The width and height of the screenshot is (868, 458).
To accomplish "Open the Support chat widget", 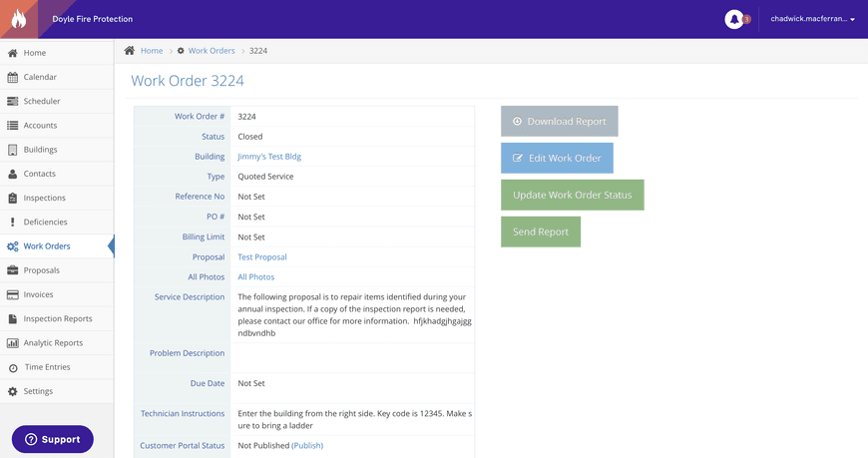I will point(53,439).
